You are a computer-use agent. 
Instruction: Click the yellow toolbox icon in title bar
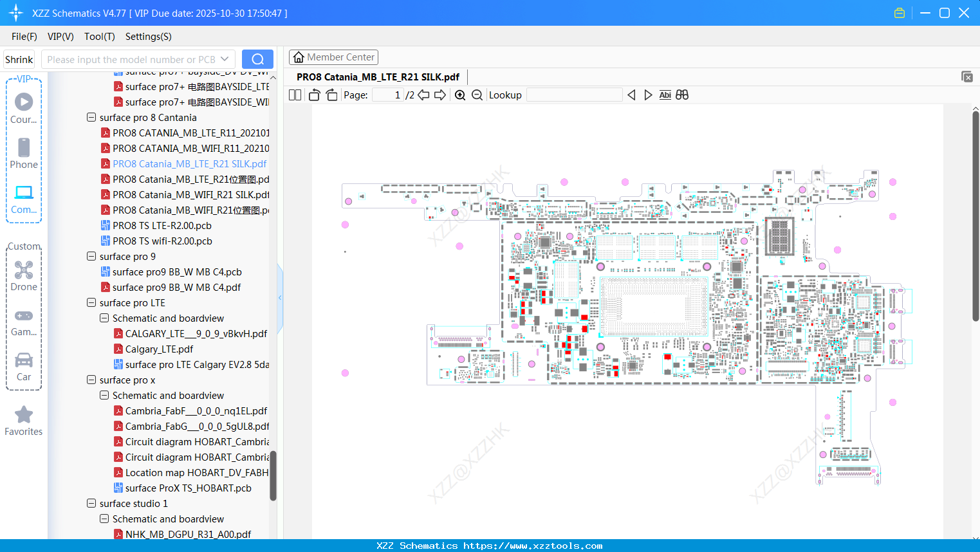coord(900,13)
